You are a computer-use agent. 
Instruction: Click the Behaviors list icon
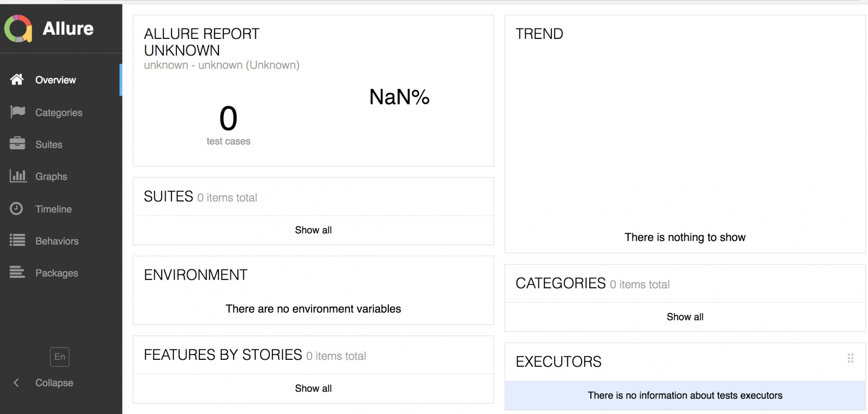click(17, 240)
